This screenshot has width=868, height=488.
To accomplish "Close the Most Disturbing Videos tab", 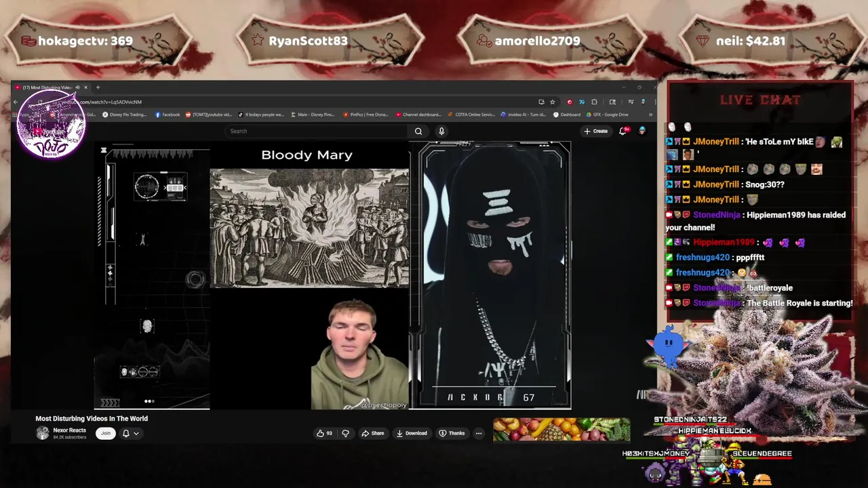I will (x=85, y=87).
